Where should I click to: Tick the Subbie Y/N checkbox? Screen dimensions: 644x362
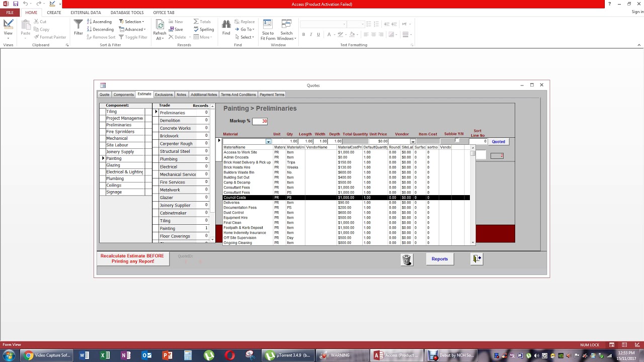coord(457,141)
